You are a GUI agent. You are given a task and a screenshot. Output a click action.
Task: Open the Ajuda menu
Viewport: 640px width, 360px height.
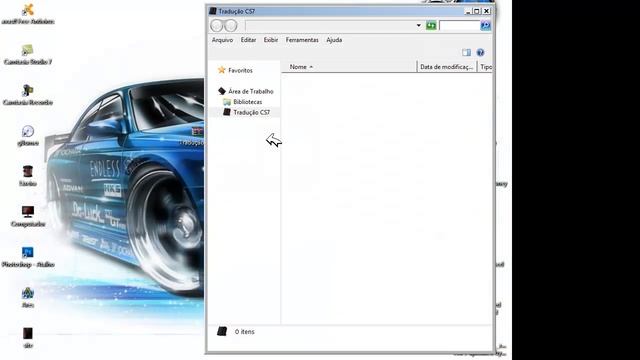334,40
